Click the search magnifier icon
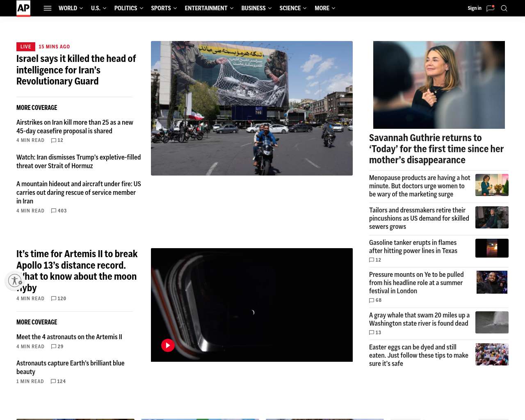 pyautogui.click(x=504, y=8)
